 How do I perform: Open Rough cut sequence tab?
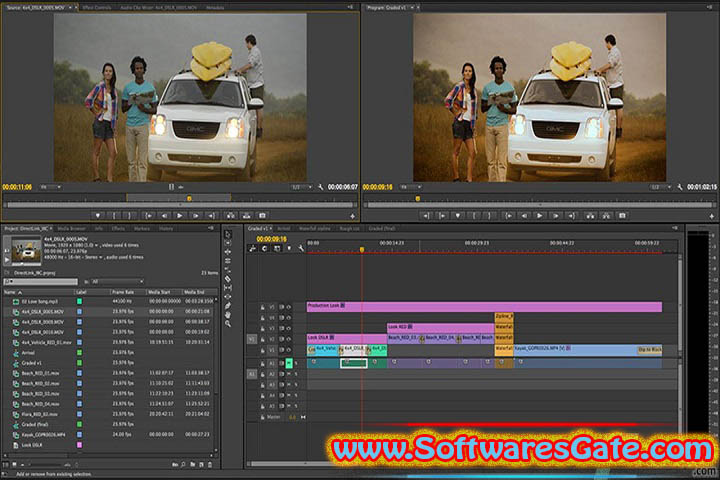click(x=349, y=228)
